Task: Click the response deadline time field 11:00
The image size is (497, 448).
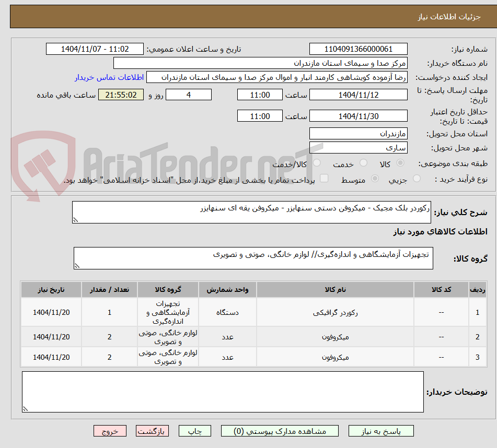Action: (x=260, y=95)
